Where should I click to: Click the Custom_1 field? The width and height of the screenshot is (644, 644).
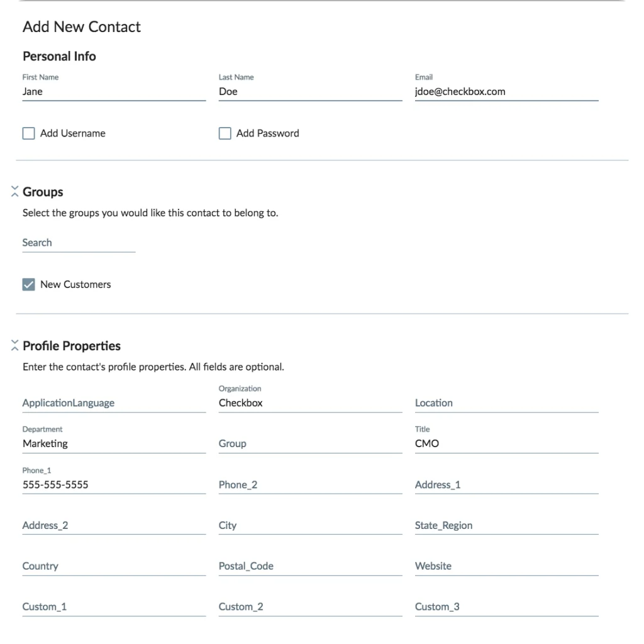(114, 607)
